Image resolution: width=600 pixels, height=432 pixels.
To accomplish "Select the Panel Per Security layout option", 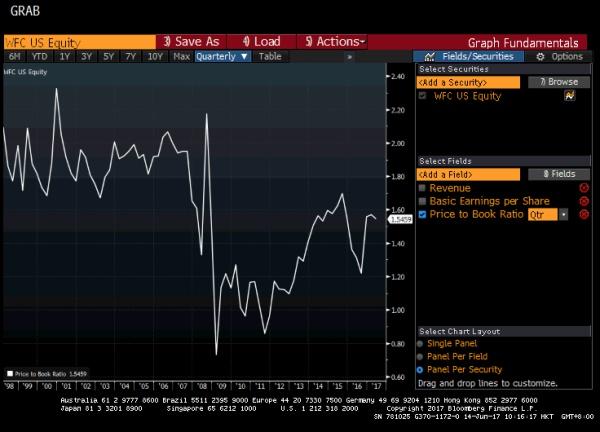I will [x=420, y=370].
